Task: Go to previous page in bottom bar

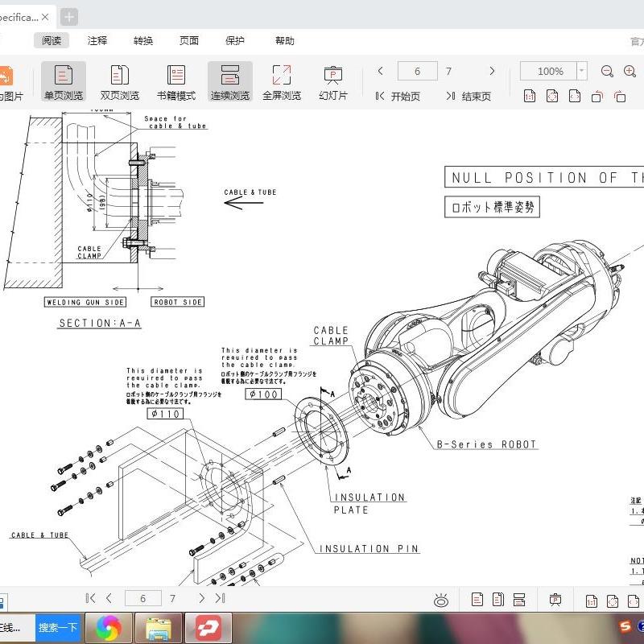Action: point(109,598)
